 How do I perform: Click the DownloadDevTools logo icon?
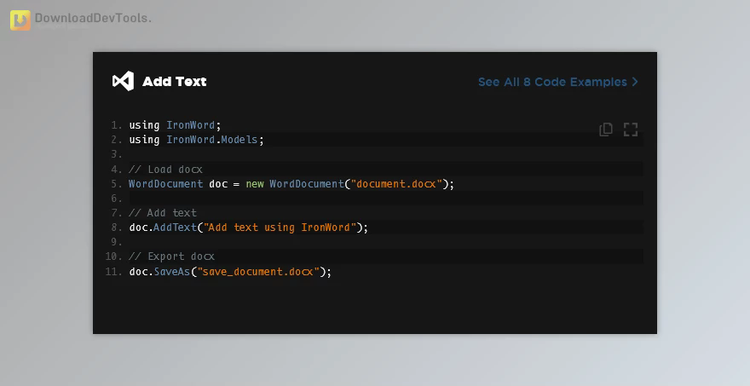tap(20, 20)
